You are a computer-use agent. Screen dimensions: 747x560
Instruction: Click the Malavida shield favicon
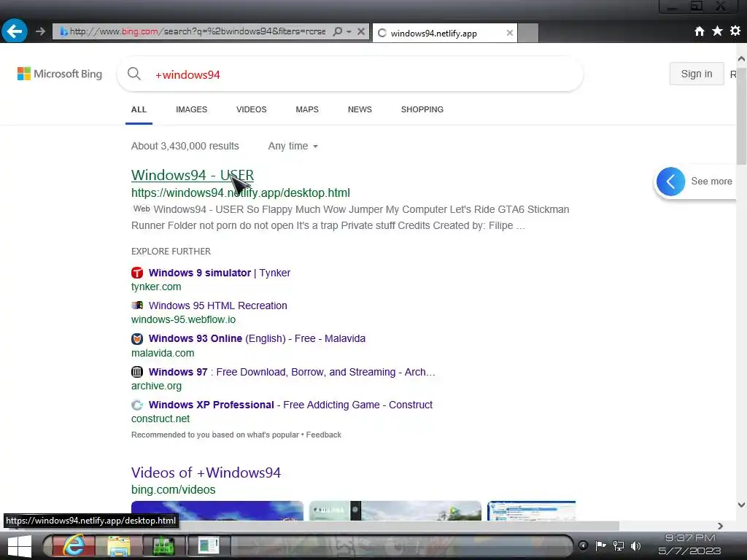coord(137,338)
